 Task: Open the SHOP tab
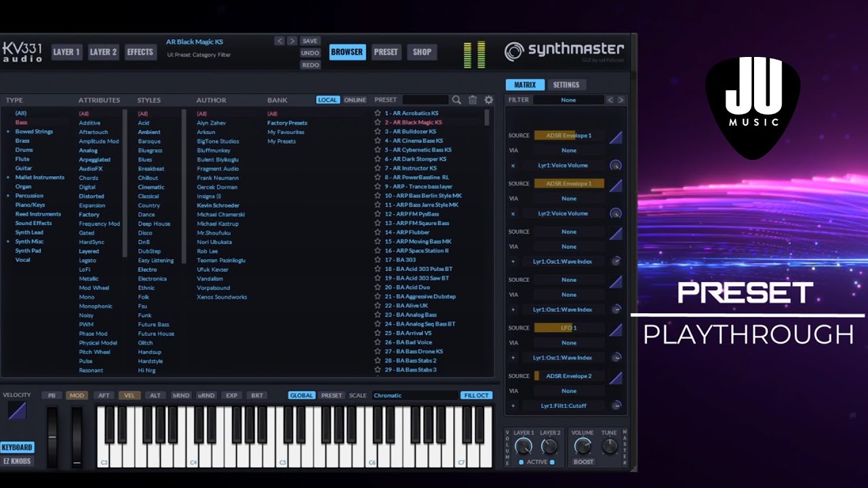pyautogui.click(x=422, y=52)
